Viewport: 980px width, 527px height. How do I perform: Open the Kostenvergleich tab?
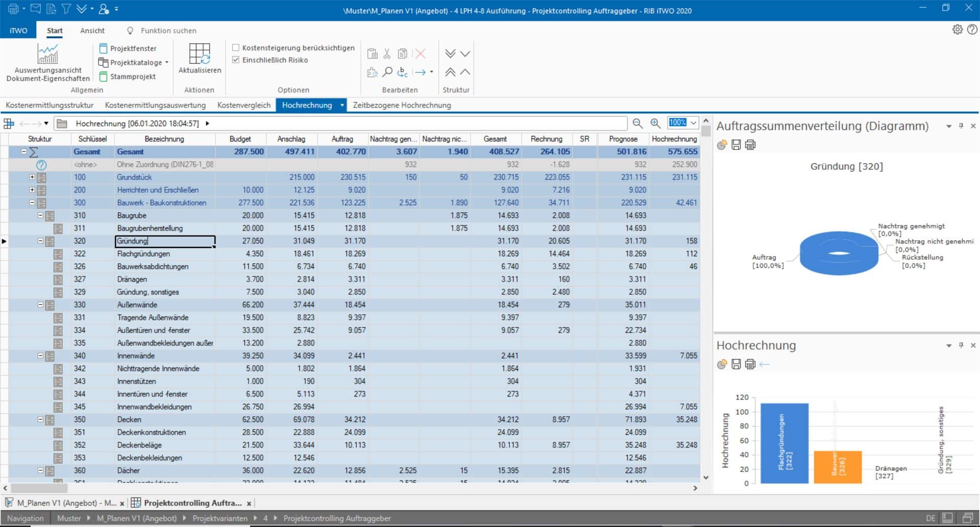coord(244,105)
